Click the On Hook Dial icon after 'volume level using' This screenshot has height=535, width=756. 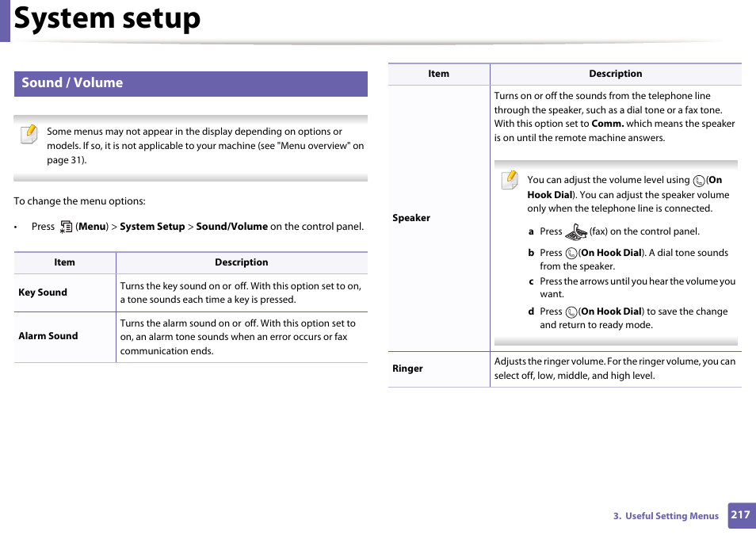[x=699, y=181]
